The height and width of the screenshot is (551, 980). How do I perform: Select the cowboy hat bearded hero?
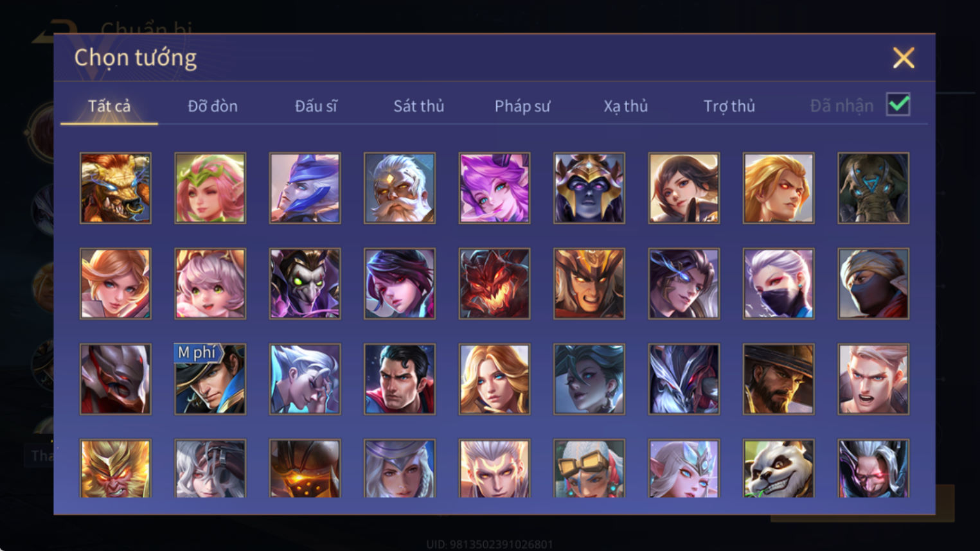coord(778,379)
